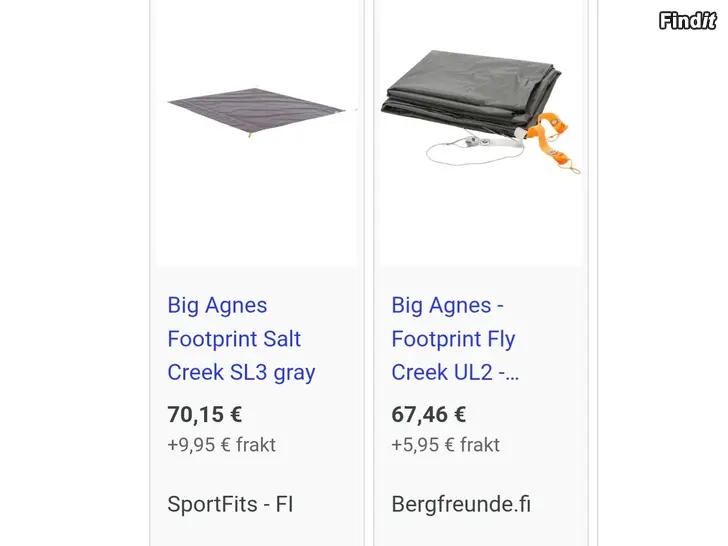Click the +9,95 € frakt shipping text

pos(221,445)
